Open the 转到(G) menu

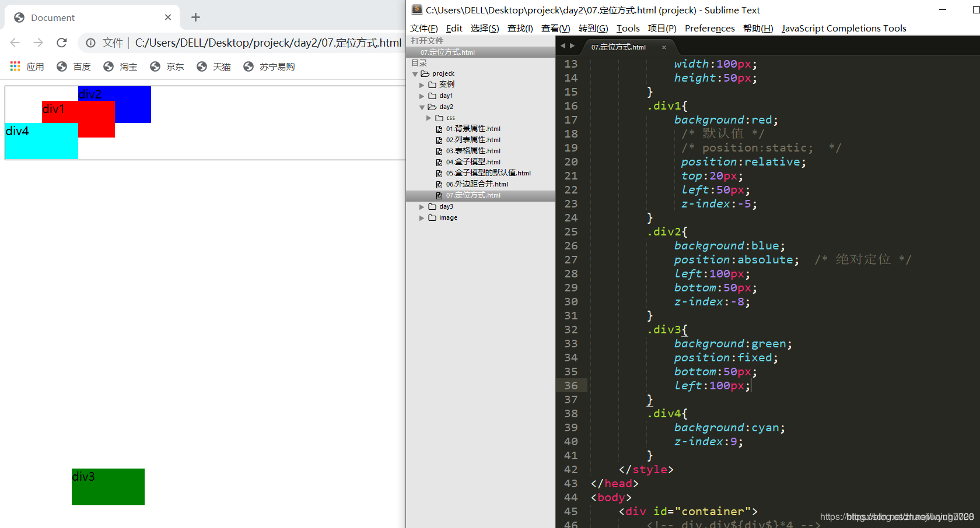(x=593, y=29)
